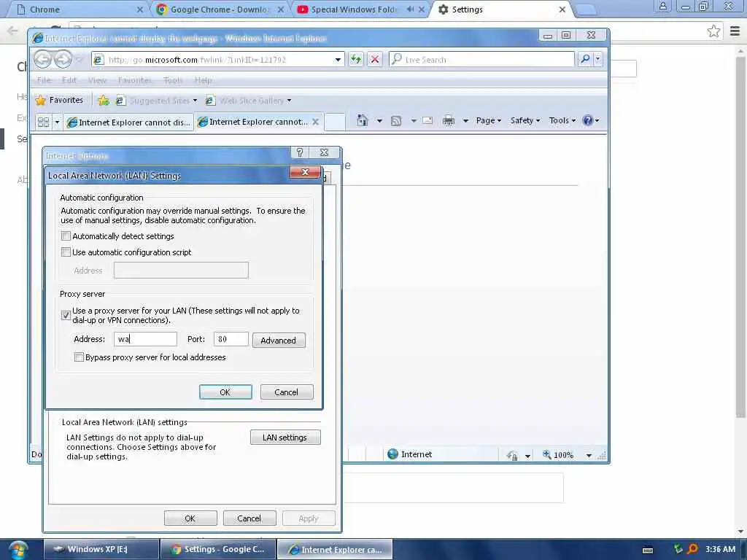Click OK in Internet Options dialog

pyautogui.click(x=190, y=518)
